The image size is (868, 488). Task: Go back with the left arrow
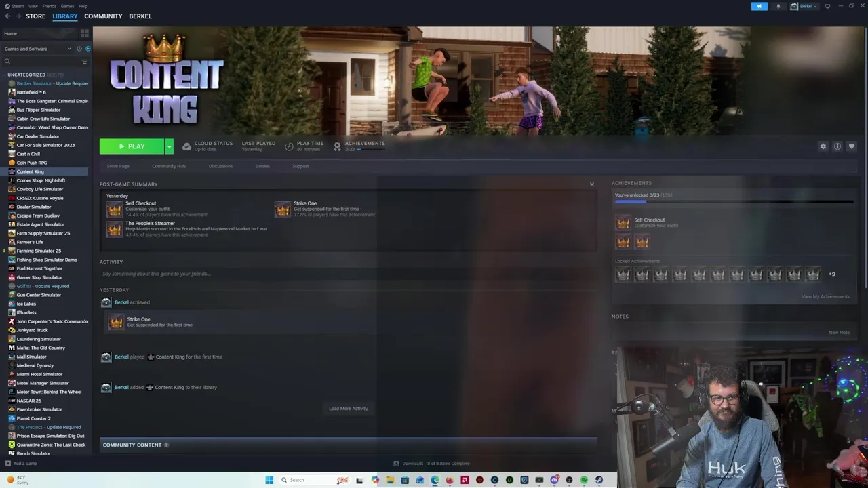pos(7,16)
